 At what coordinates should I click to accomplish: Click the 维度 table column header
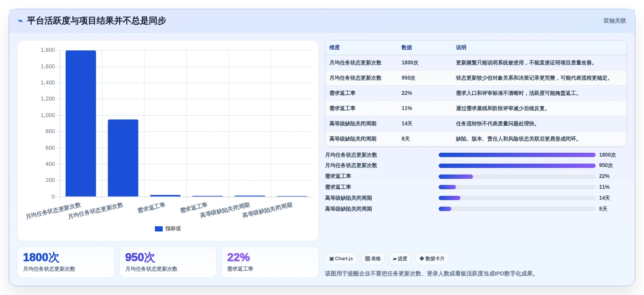pyautogui.click(x=335, y=47)
